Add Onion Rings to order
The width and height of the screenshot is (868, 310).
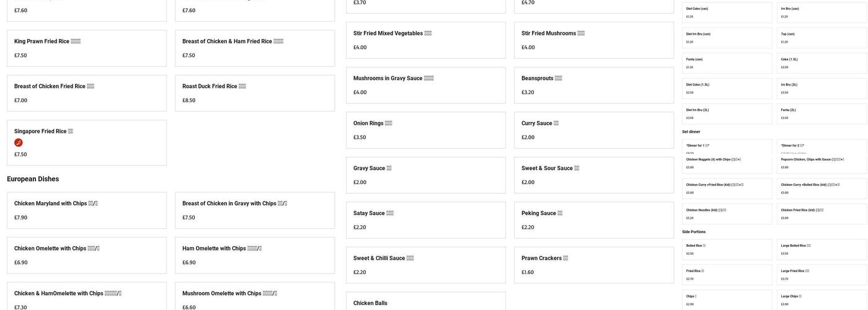point(425,130)
